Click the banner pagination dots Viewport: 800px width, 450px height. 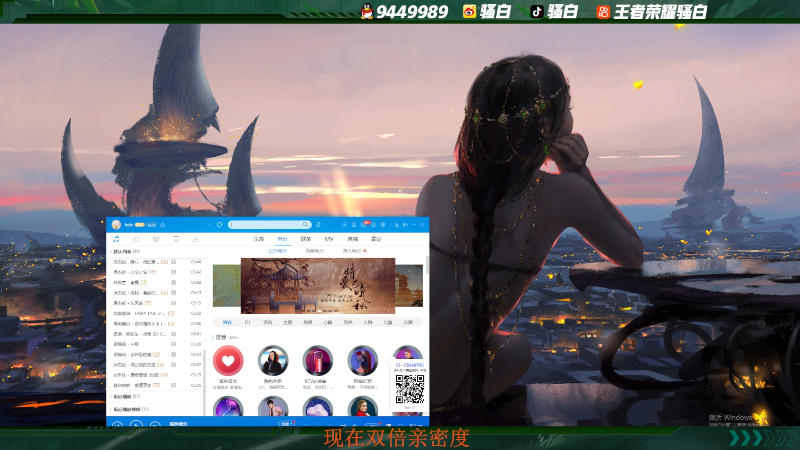tap(320, 310)
